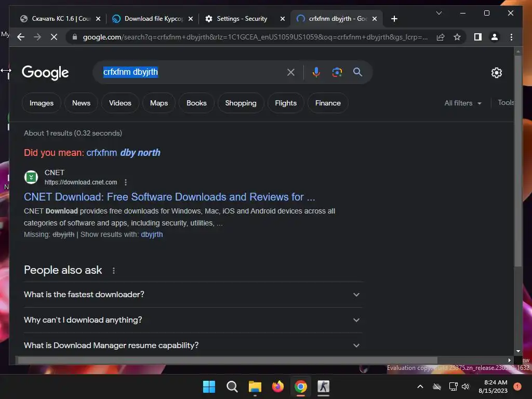
Task: Bookmark this tab with star icon
Action: 457,37
